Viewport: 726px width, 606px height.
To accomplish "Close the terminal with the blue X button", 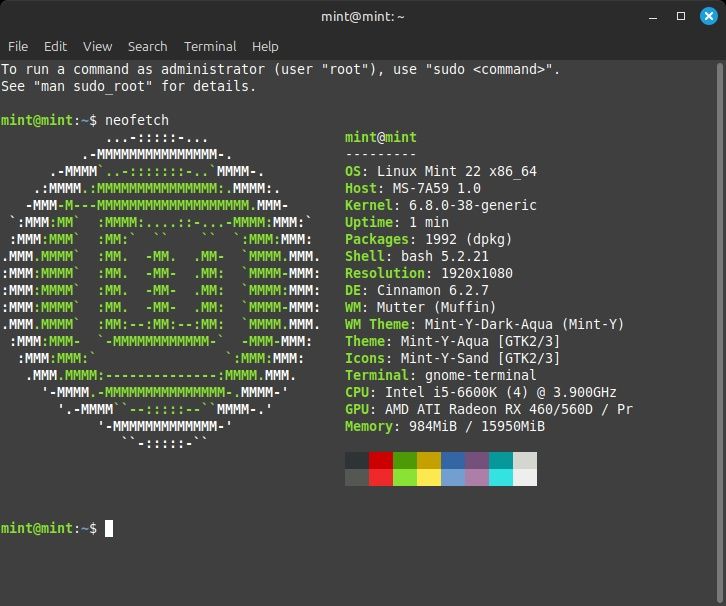I will (708, 17).
